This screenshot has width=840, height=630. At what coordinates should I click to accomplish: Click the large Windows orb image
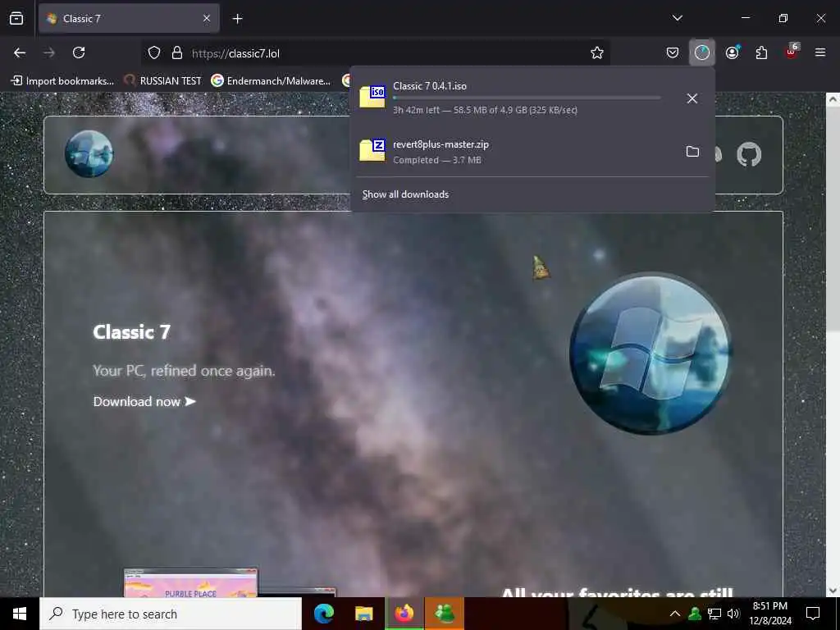click(x=651, y=354)
